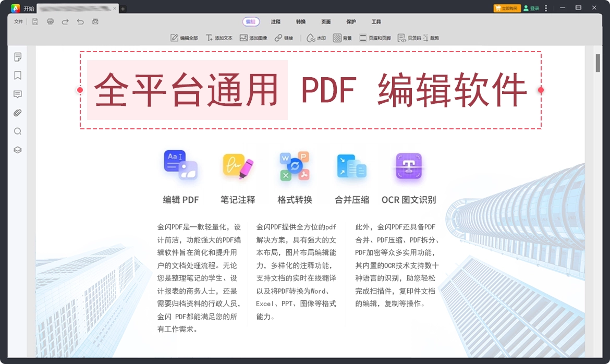Screen dimensions: 610x364
Task: Click the undo arrow icon
Action: [x=80, y=22]
